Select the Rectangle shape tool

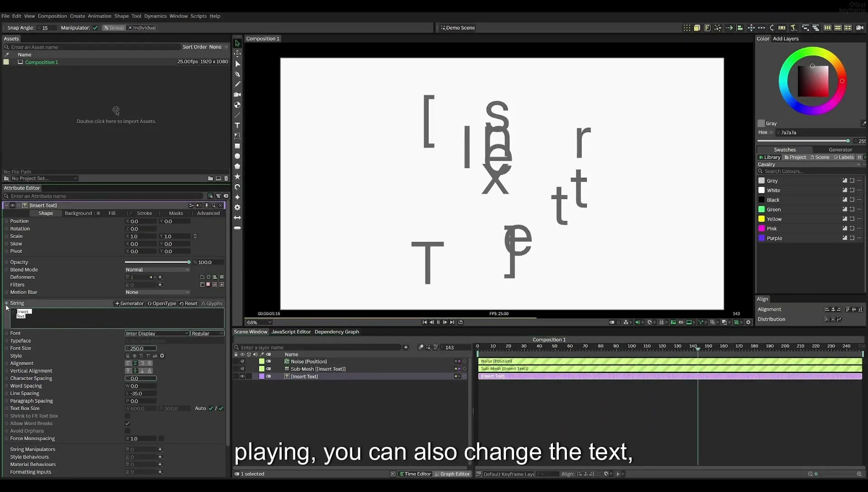click(x=237, y=146)
